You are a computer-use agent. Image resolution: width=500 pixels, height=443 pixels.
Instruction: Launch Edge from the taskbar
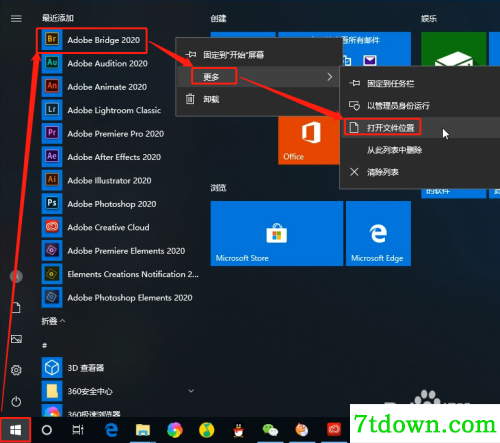pyautogui.click(x=111, y=430)
